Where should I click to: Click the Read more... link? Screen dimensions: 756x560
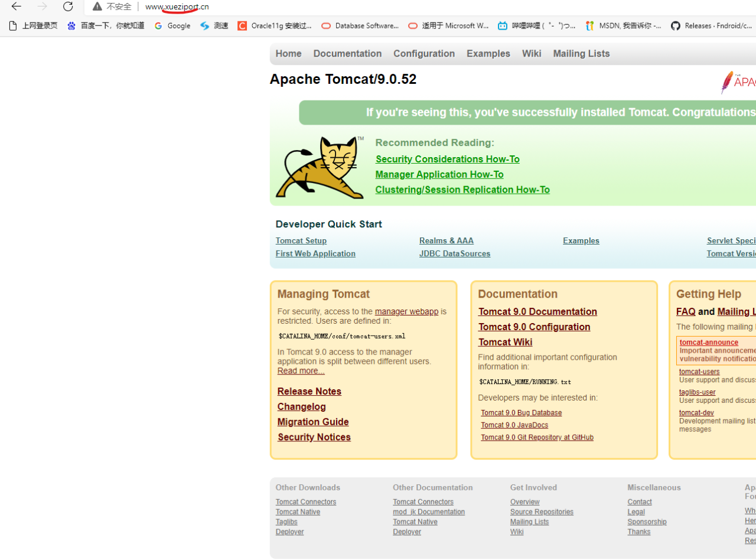[x=301, y=370]
